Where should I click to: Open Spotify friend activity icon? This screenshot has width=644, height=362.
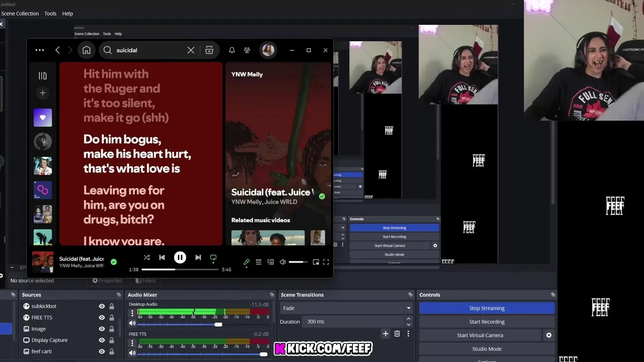(x=247, y=50)
